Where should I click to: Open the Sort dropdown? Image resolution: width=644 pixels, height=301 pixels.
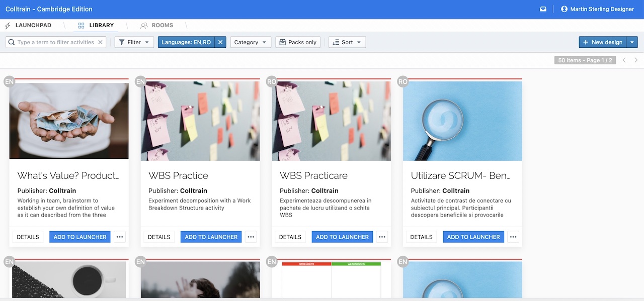point(347,42)
